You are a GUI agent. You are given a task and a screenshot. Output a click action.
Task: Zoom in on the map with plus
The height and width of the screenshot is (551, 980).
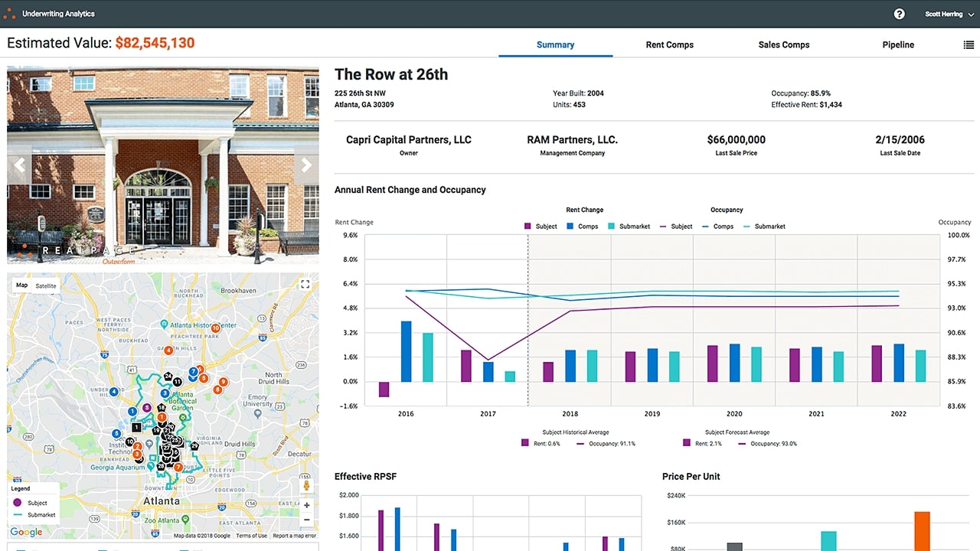click(307, 505)
